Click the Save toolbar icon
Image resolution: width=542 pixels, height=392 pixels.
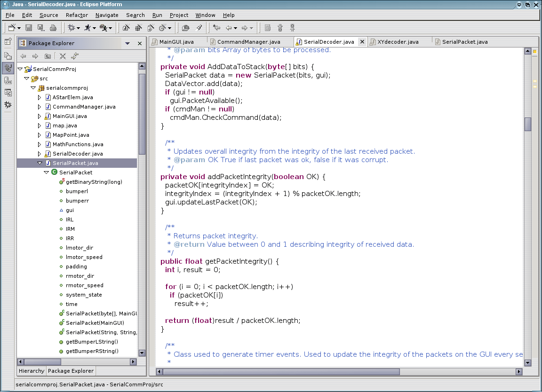pos(29,28)
